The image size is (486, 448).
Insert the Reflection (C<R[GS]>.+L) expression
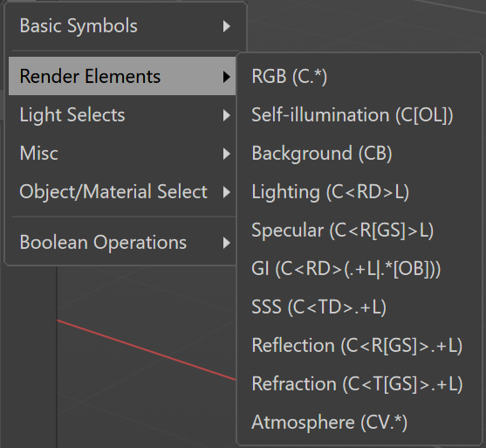click(x=359, y=346)
